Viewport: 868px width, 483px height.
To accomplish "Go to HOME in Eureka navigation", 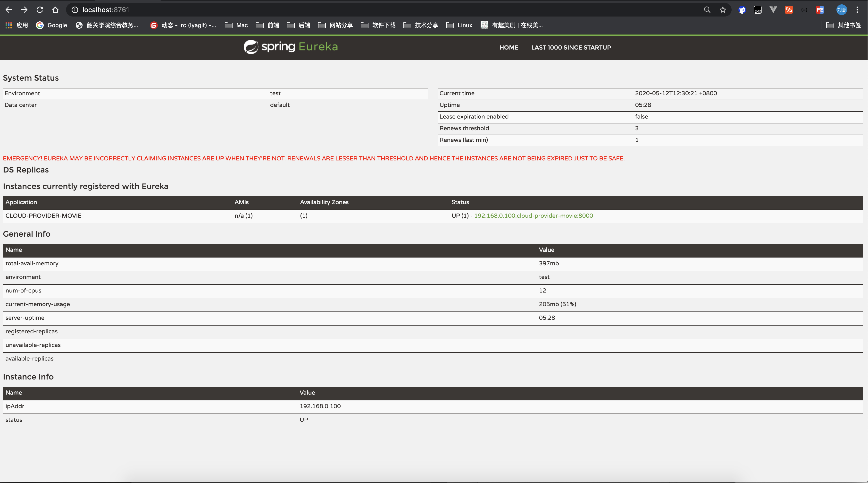I will [509, 48].
